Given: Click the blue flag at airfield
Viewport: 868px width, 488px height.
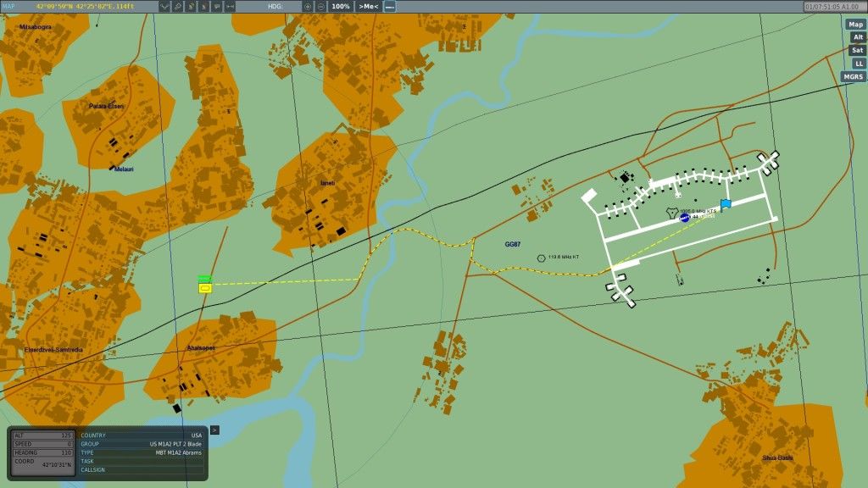Looking at the screenshot, I should 726,204.
